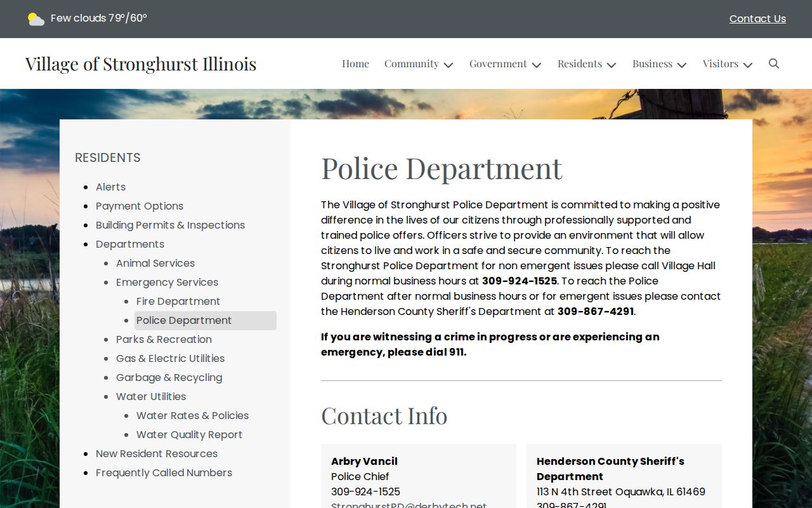The height and width of the screenshot is (508, 812).
Task: Open Gas & Electric Utilities
Action: pos(170,358)
